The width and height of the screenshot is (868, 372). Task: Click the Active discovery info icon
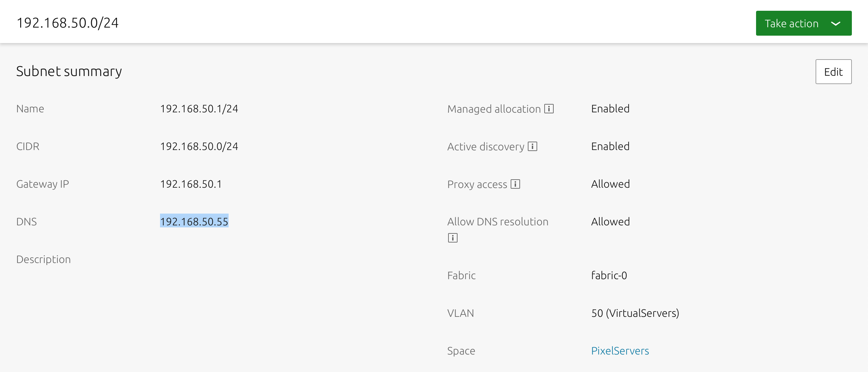[532, 146]
